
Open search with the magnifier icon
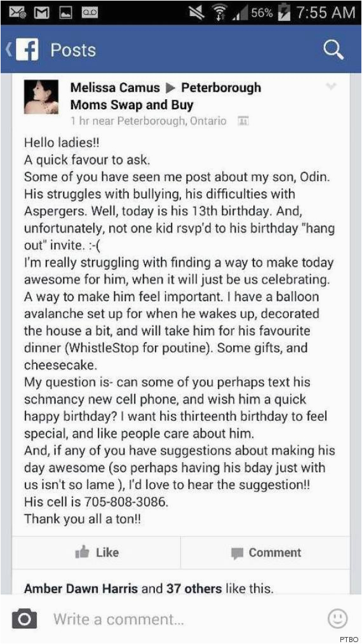tap(333, 50)
